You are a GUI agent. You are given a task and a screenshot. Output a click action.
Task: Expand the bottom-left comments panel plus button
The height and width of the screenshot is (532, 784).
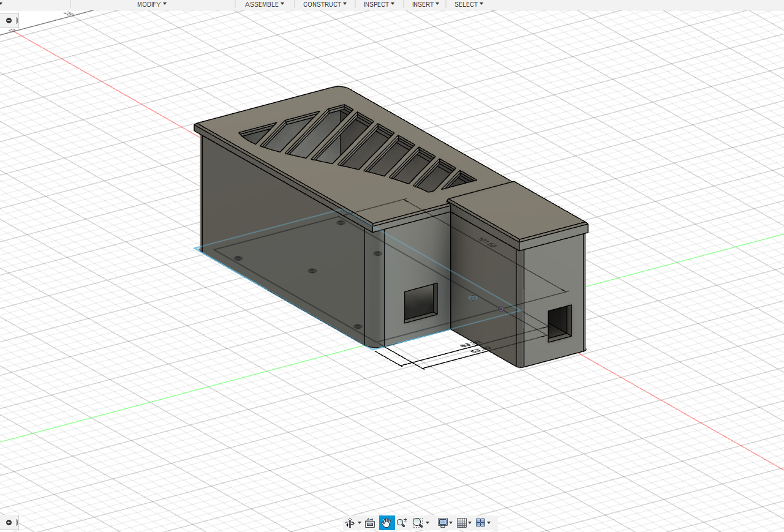tap(9, 523)
